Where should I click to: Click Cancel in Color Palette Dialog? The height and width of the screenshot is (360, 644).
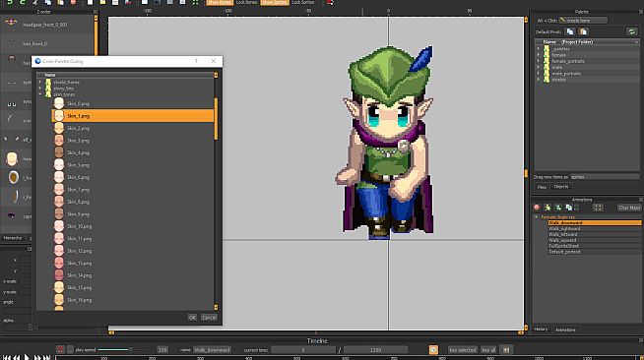click(209, 318)
